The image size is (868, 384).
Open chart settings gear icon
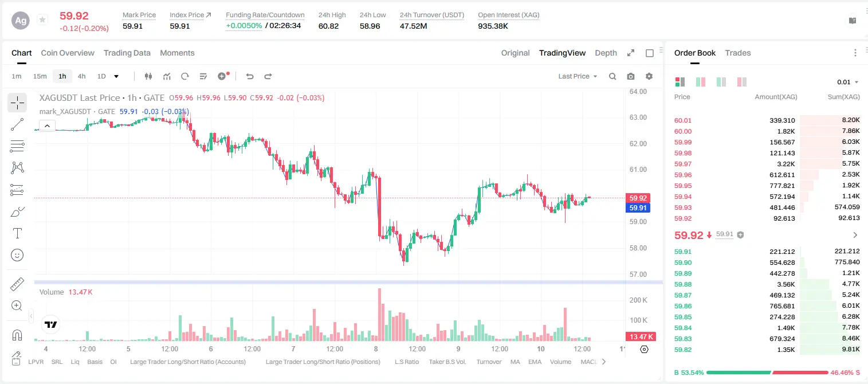coord(649,76)
